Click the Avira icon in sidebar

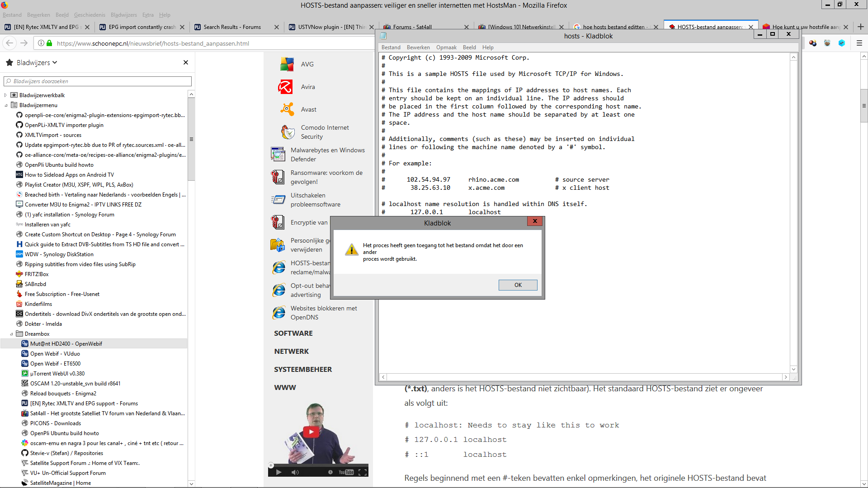click(285, 87)
